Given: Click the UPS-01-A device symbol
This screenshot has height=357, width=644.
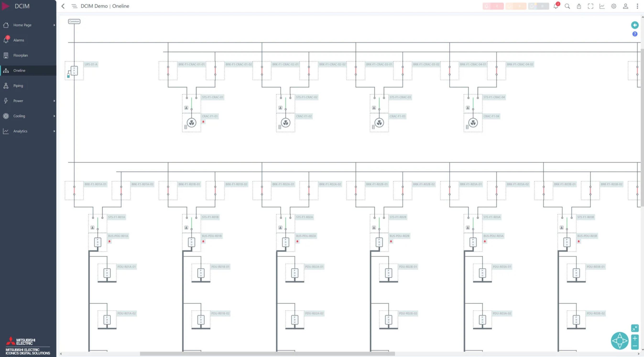Looking at the screenshot, I should click(x=74, y=71).
